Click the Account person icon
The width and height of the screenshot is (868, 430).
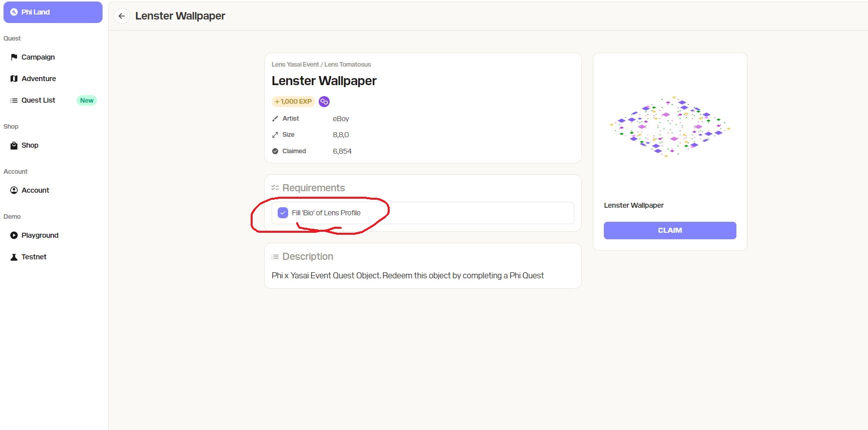point(14,190)
